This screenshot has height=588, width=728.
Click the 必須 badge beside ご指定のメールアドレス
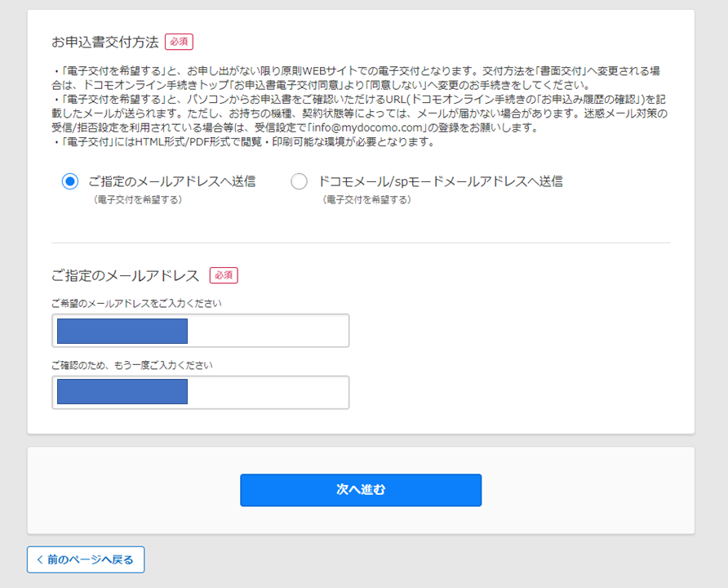point(224,275)
